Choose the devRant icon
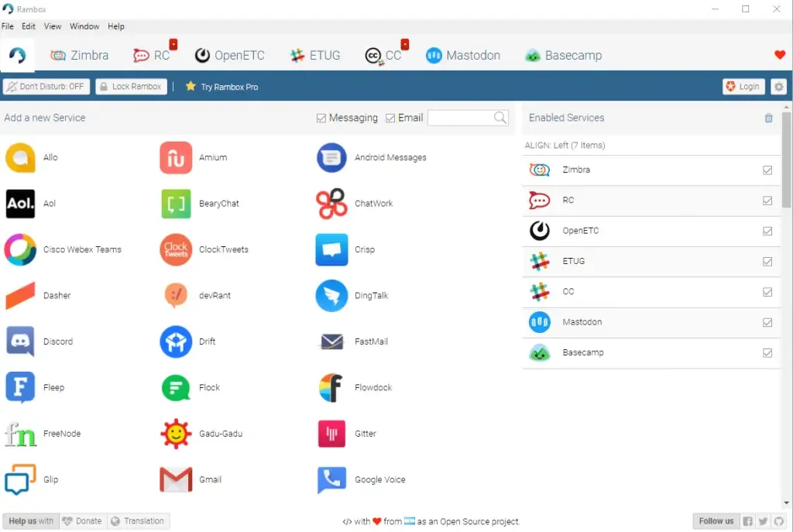Viewport: 793px width, 532px height. [x=176, y=296]
